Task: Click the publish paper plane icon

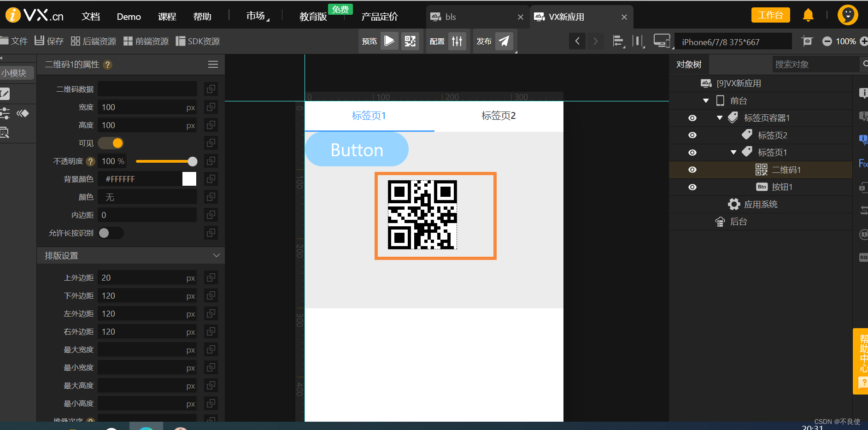Action: click(504, 41)
